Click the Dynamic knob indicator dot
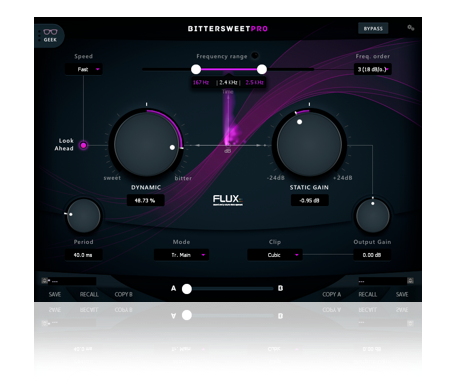 [172, 147]
